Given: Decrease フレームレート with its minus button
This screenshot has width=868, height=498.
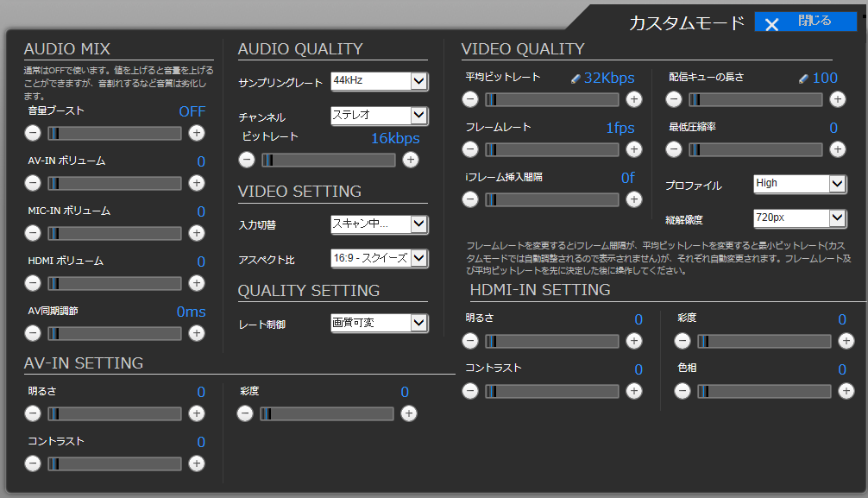Looking at the screenshot, I should (x=469, y=149).
